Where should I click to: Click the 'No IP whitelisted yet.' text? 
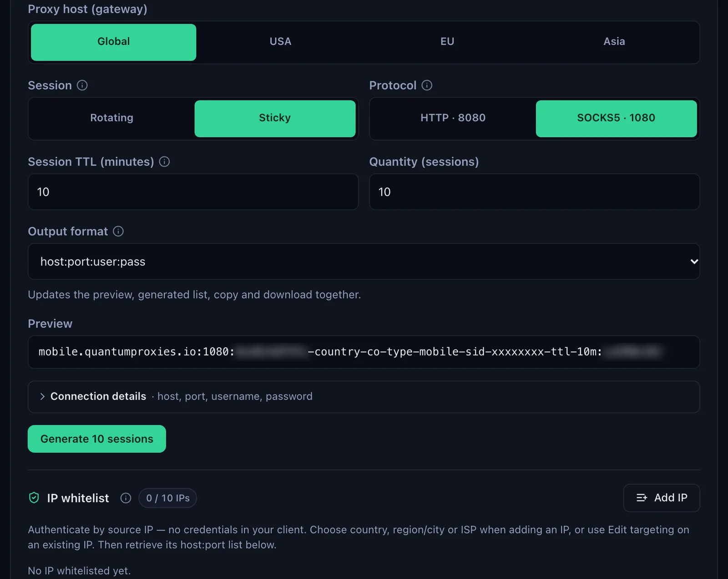[79, 571]
